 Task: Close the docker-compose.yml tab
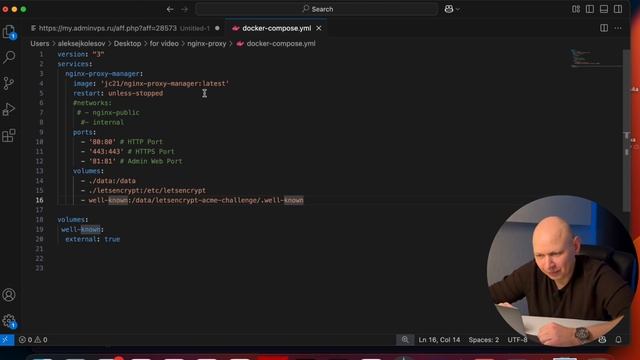point(319,28)
